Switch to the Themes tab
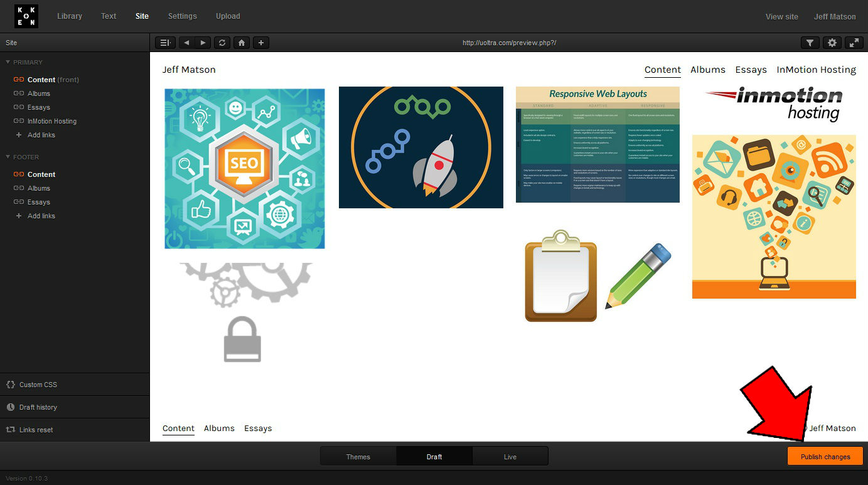This screenshot has height=485, width=868. (358, 457)
